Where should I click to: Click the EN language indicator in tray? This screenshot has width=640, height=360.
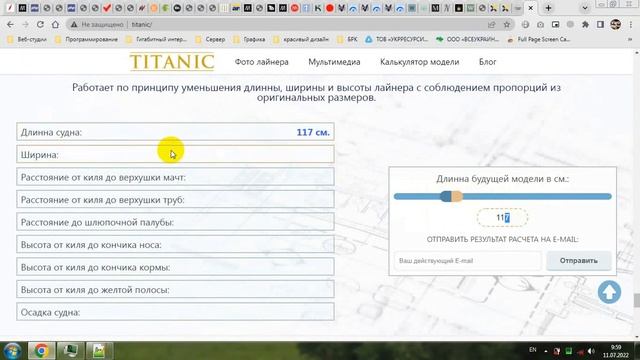(533, 350)
